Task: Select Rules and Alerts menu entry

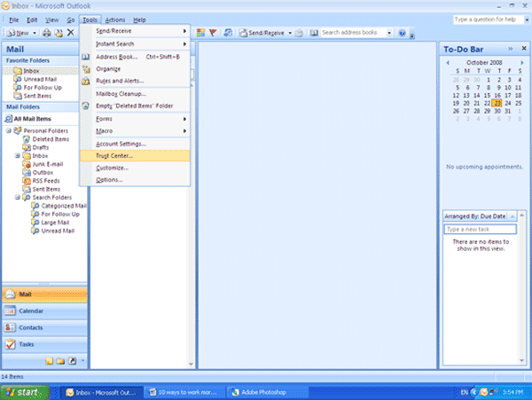Action: tap(135, 81)
